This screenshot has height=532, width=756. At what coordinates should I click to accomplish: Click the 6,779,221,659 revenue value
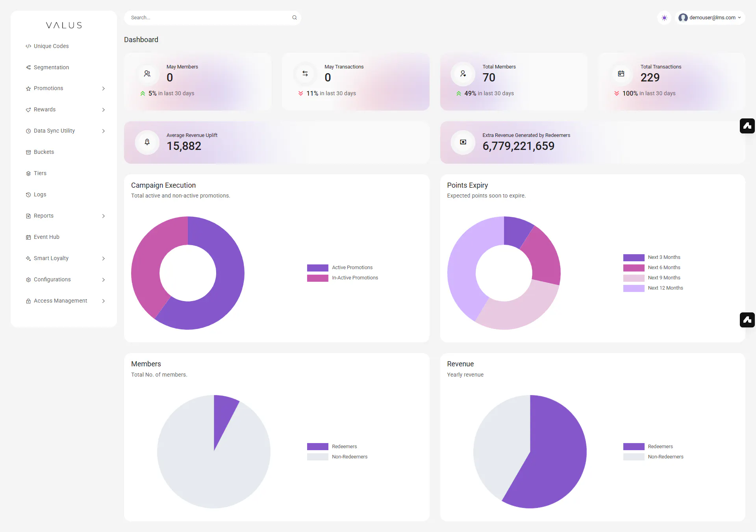pyautogui.click(x=518, y=146)
